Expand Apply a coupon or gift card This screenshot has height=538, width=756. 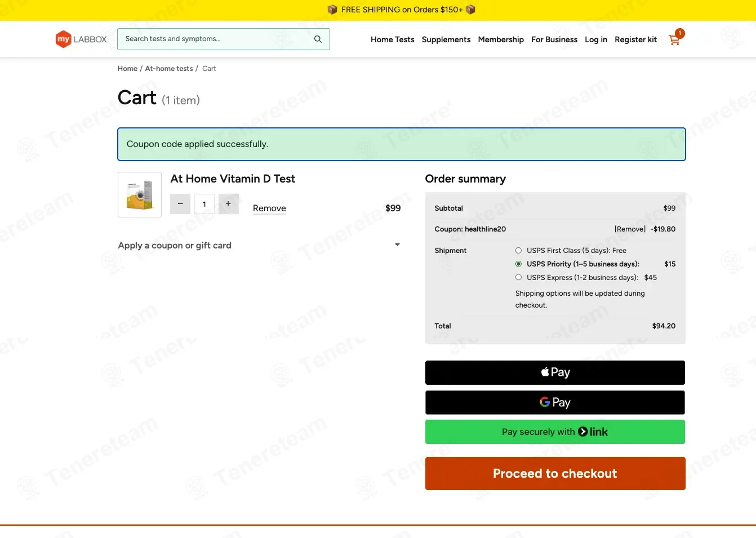[x=259, y=245]
